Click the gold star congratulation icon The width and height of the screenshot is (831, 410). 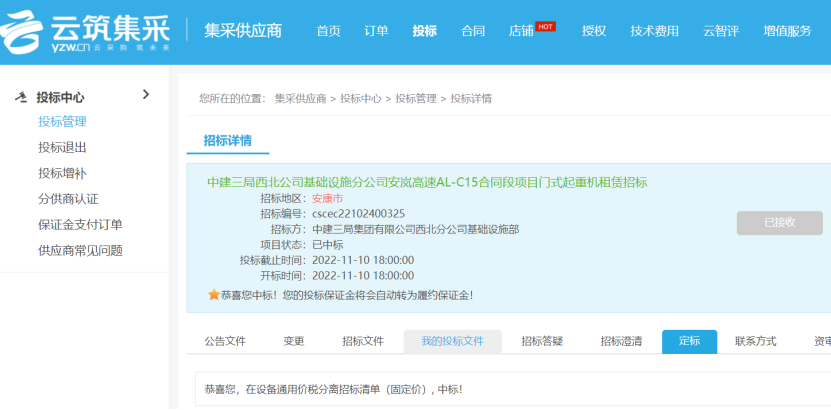pos(214,295)
